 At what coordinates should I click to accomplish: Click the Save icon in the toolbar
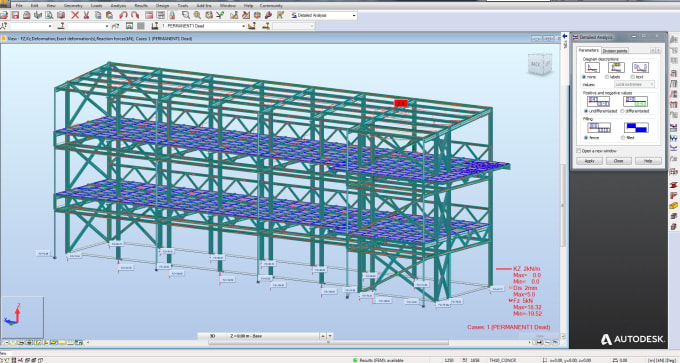(x=15, y=15)
